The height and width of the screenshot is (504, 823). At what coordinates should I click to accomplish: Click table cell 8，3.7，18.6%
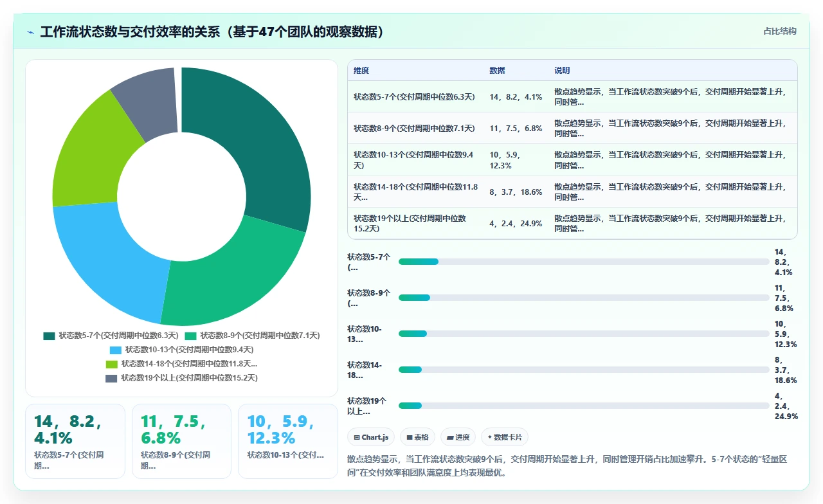[x=516, y=192]
